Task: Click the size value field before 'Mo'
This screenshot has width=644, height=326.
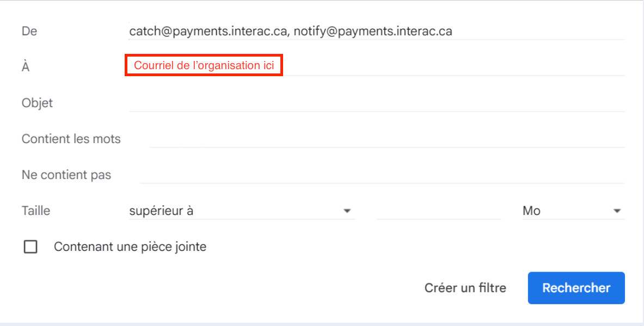Action: click(x=438, y=211)
